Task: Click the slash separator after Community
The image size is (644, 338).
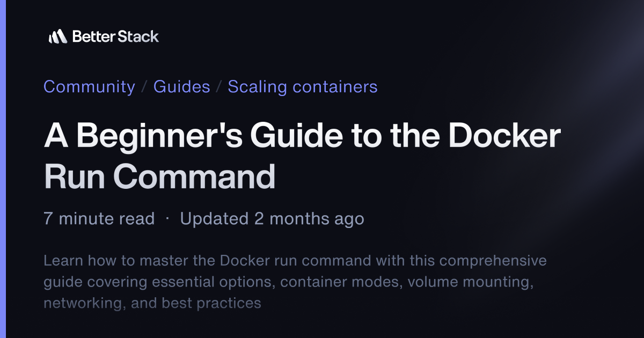Action: tap(144, 87)
